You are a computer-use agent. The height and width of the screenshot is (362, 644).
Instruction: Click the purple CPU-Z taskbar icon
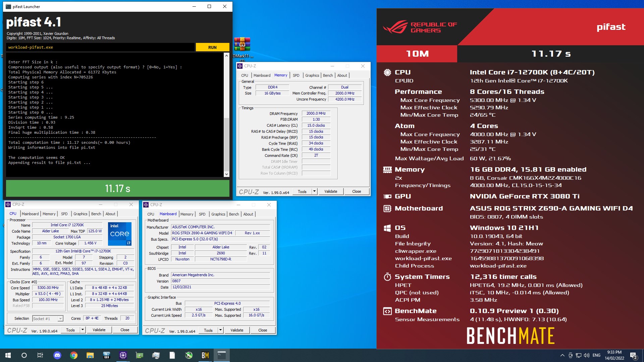[123, 355]
